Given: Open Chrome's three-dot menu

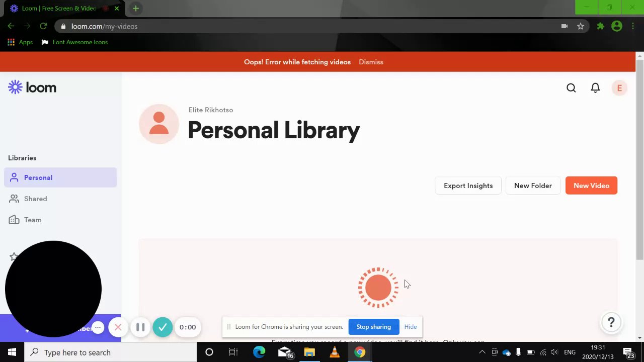Looking at the screenshot, I should click(633, 26).
